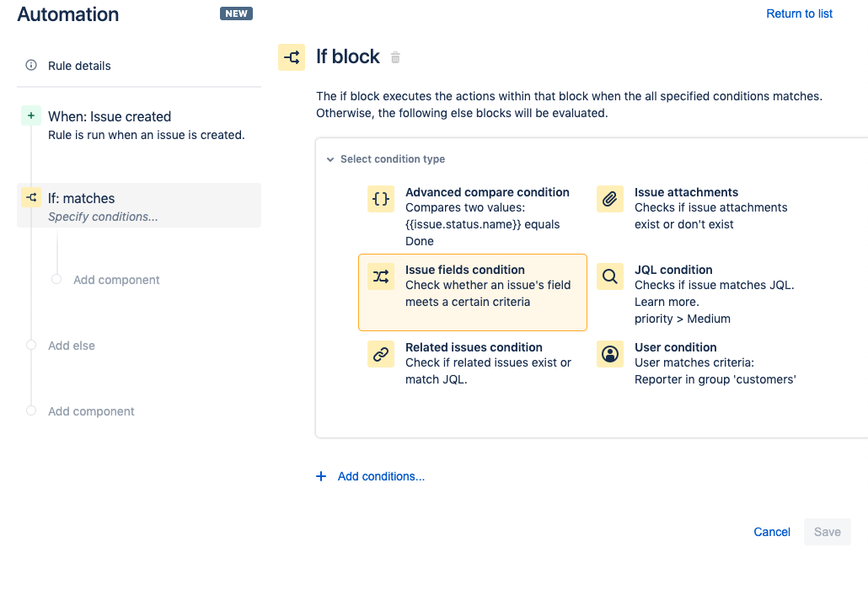Cancel editing the If block

771,532
